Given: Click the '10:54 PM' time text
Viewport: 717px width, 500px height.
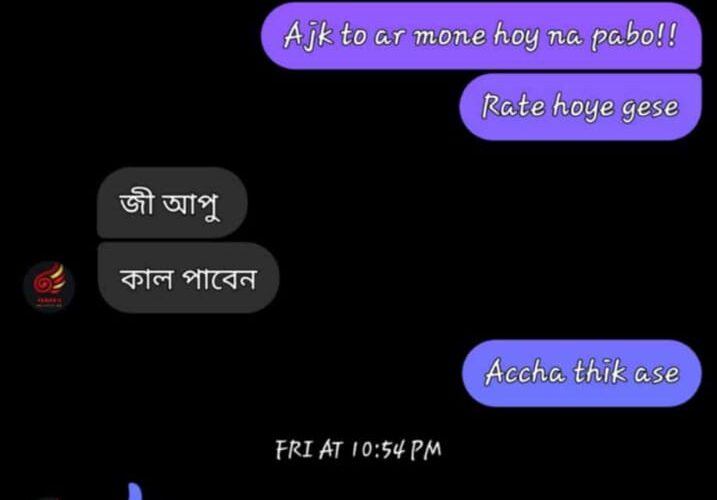Looking at the screenshot, I should 396,449.
